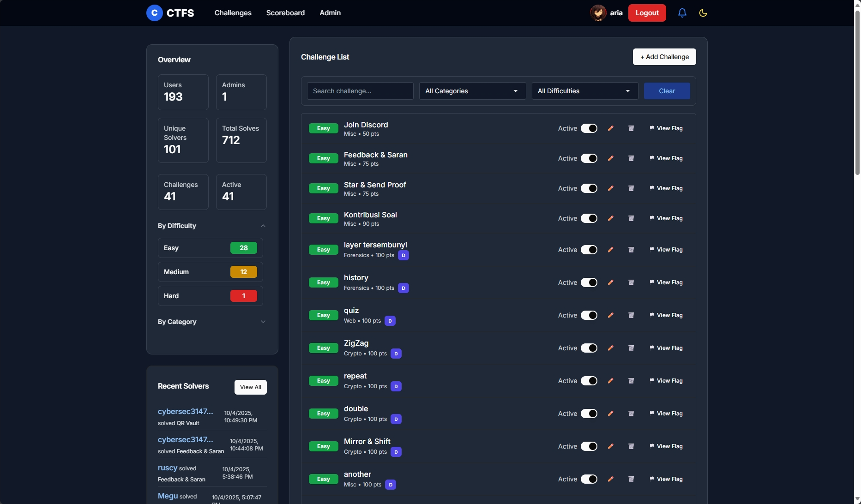Open Megu solver profile
Image resolution: width=861 pixels, height=504 pixels.
tap(168, 496)
